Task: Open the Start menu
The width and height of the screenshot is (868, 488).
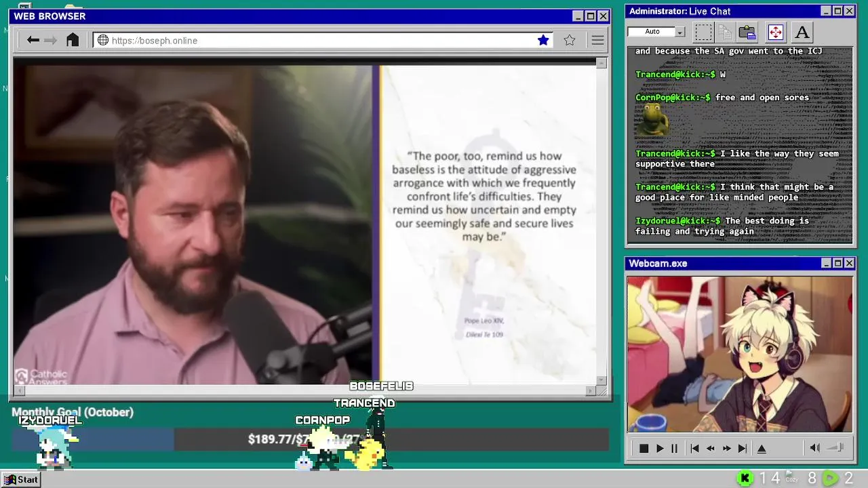Action: click(21, 479)
